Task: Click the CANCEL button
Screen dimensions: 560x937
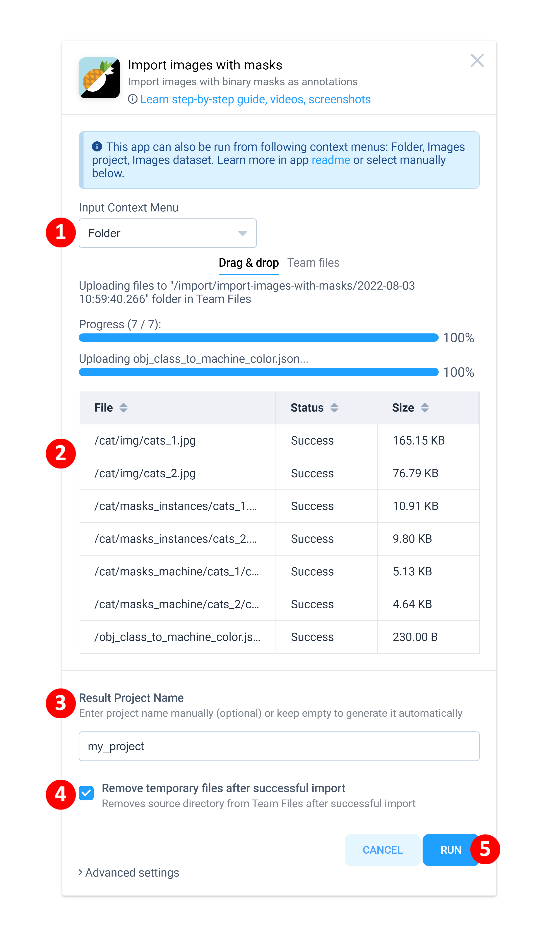Action: tap(382, 850)
